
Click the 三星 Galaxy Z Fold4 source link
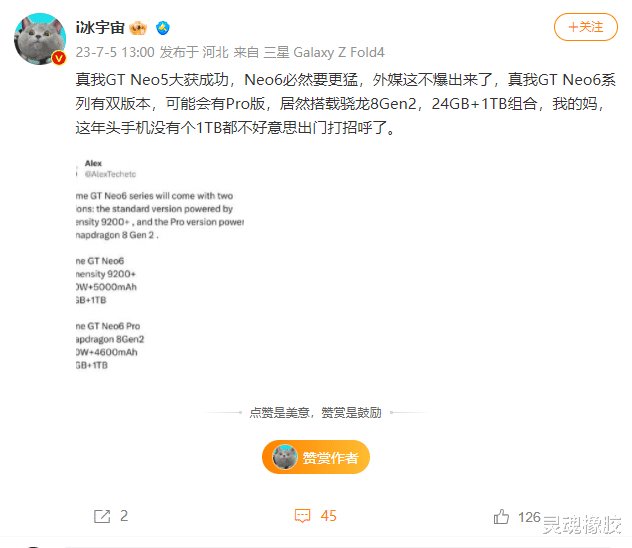tap(324, 52)
